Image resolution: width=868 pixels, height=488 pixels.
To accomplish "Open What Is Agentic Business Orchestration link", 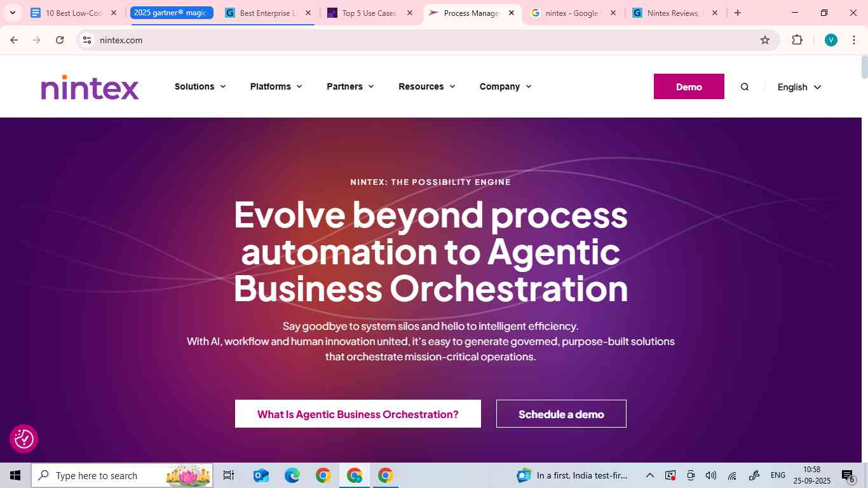I will click(x=358, y=414).
